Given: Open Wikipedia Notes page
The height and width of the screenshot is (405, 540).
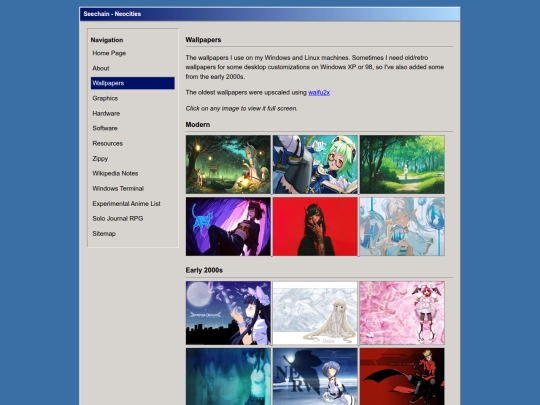Looking at the screenshot, I should (x=115, y=173).
